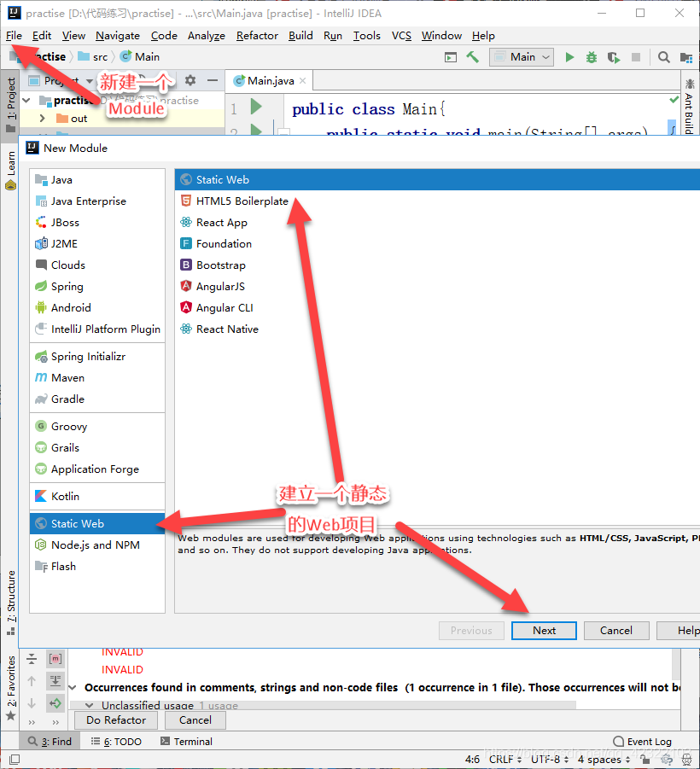700x769 pixels.
Task: Collapse Occurrences found in comments section
Action: click(x=73, y=688)
